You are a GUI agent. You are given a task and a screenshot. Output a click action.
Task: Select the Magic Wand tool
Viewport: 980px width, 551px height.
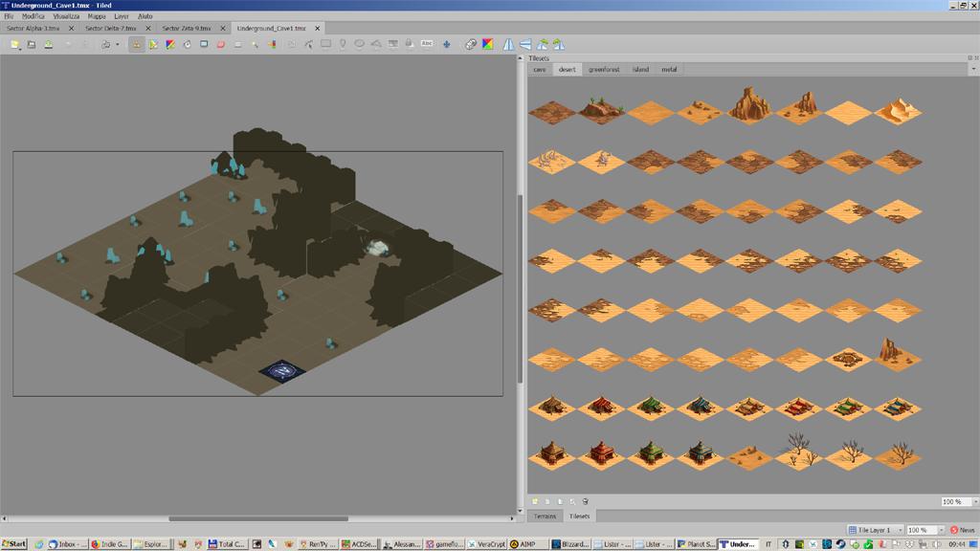point(255,44)
